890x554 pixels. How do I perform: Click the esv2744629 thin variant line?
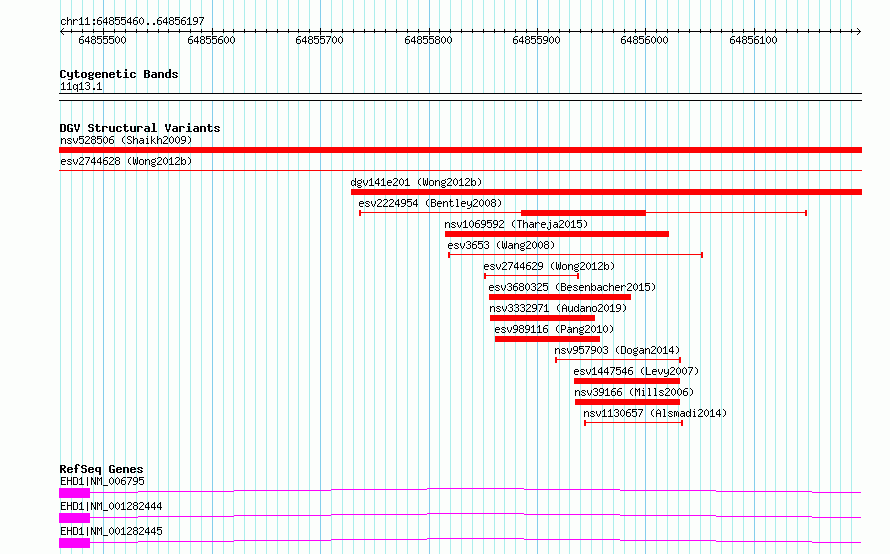pyautogui.click(x=531, y=276)
